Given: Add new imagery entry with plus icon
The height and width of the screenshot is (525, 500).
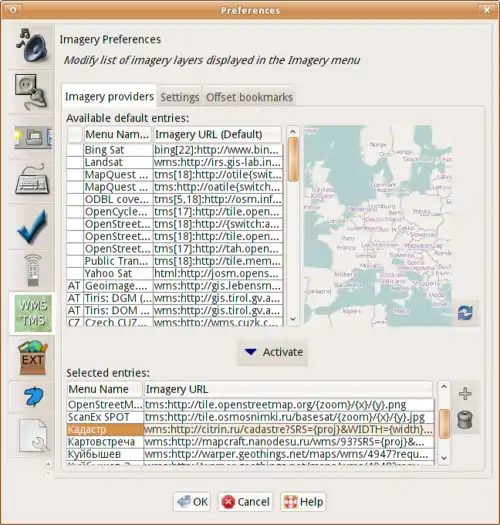Looking at the screenshot, I should (465, 393).
